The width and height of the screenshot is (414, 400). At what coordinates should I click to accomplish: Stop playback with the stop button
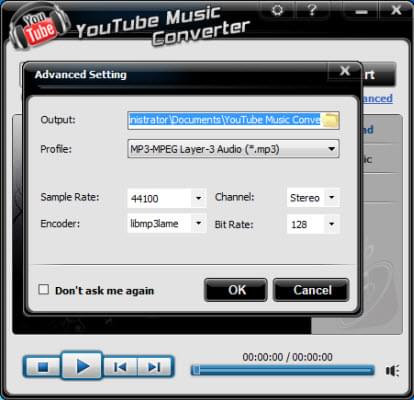[x=43, y=367]
